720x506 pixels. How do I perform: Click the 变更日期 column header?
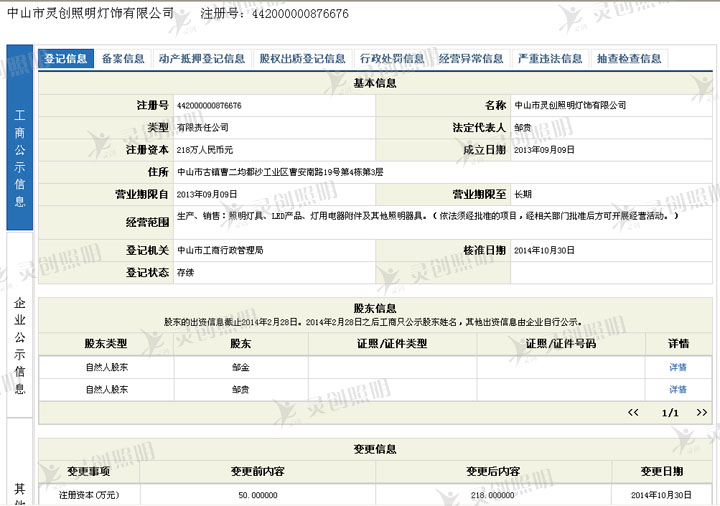(x=662, y=472)
